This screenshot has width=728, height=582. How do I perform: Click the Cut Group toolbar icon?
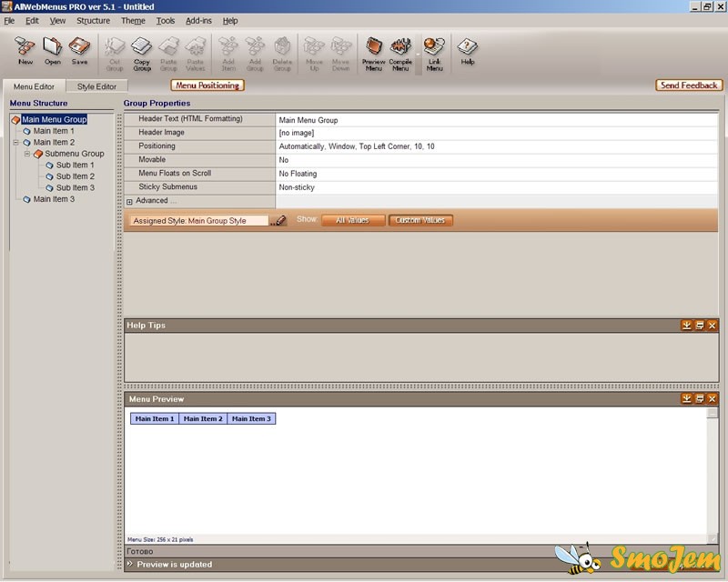pos(115,54)
